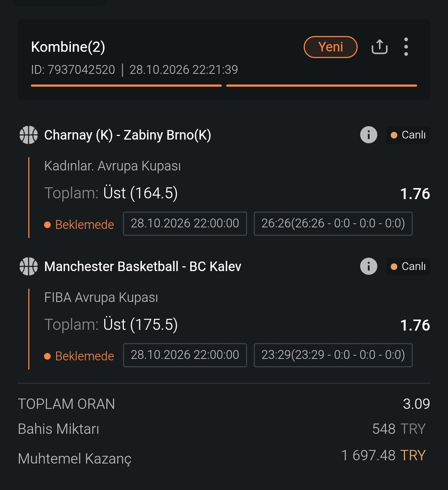Select Üst (175.5) total odds 1.76
The image size is (448, 490).
coord(415,325)
